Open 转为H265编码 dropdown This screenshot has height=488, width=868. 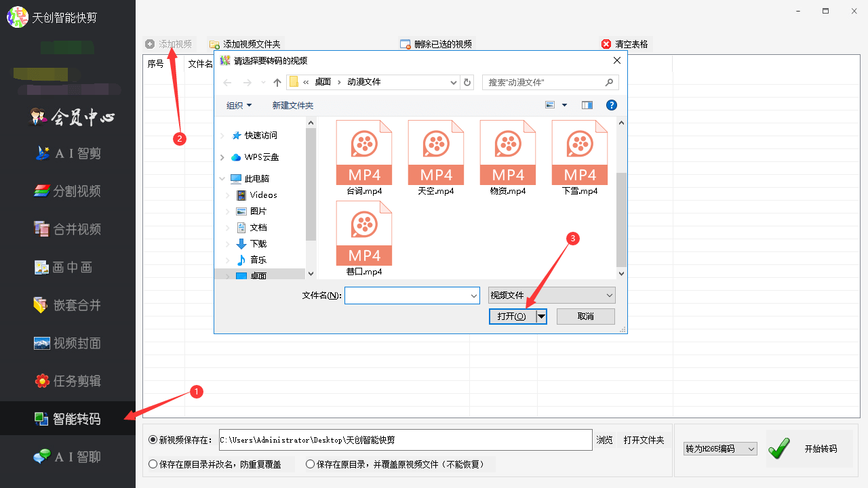point(721,449)
